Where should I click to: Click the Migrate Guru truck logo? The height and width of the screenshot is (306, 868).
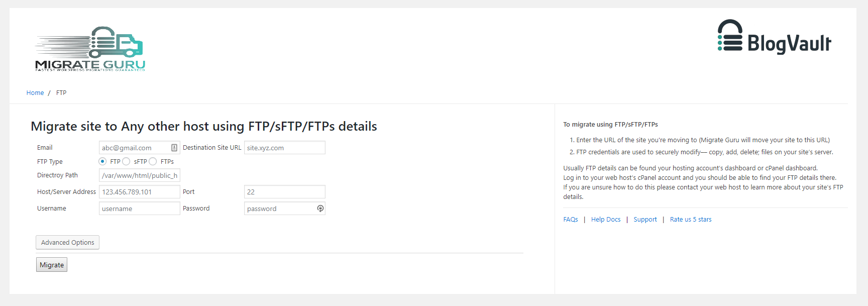pos(90,49)
